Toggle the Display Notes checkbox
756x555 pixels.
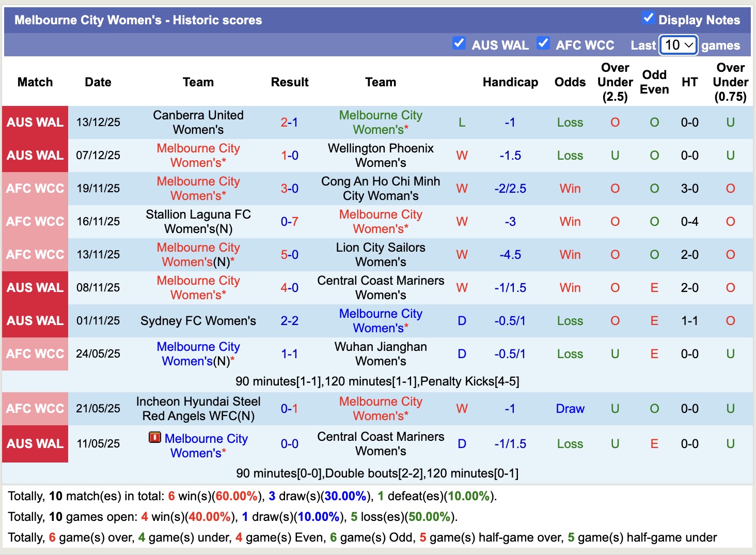(648, 18)
